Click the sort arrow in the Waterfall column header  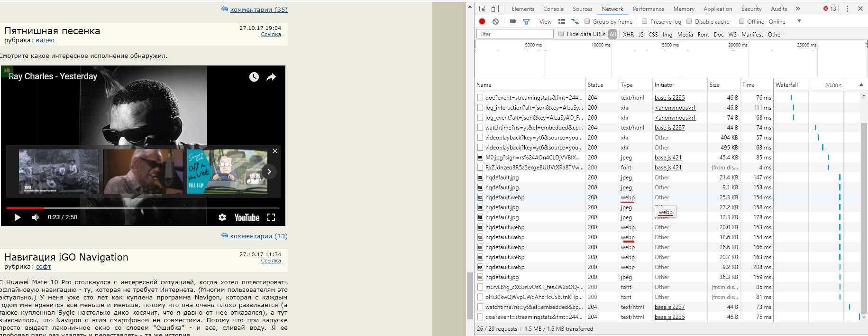(861, 84)
